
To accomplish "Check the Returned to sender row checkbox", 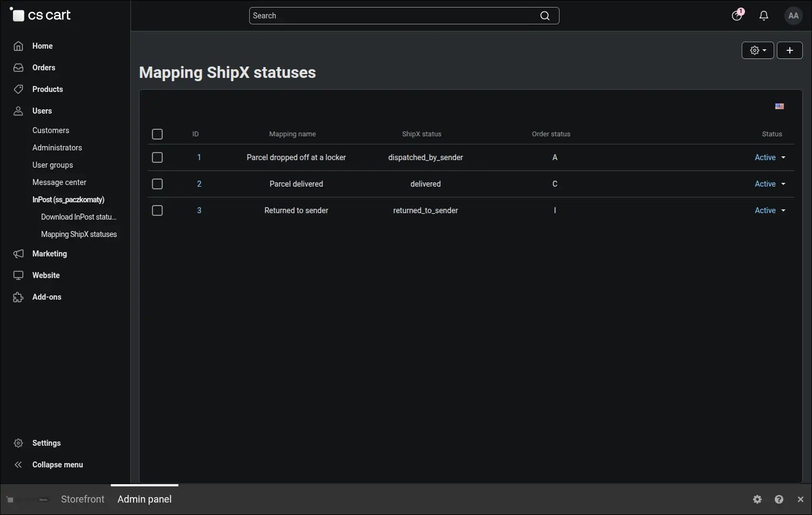I will (x=157, y=210).
